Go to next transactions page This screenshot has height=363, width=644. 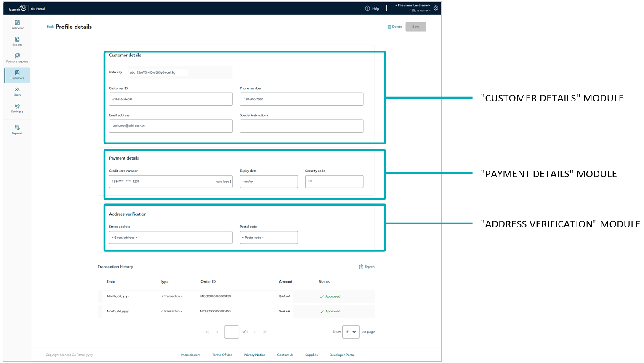point(255,332)
